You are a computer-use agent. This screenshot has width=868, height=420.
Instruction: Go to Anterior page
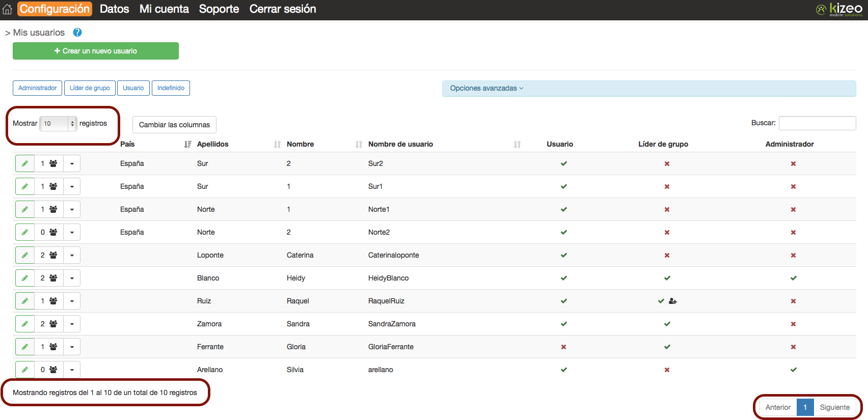pyautogui.click(x=778, y=407)
